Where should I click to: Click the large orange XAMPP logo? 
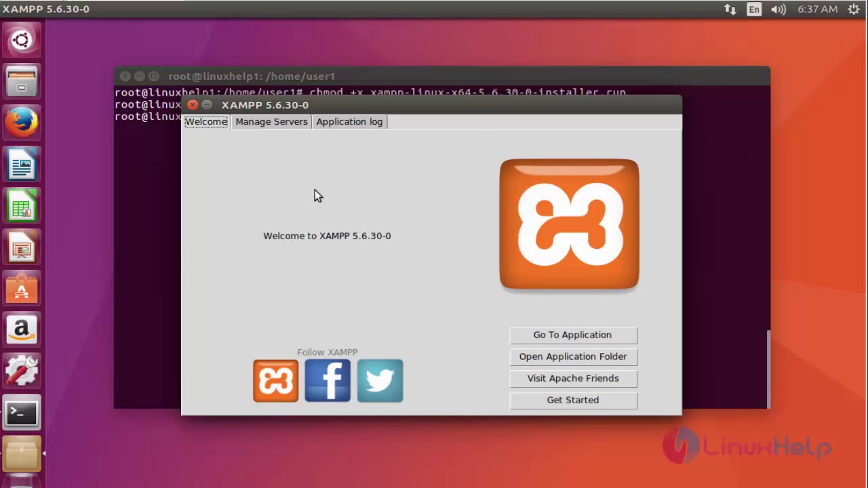tap(569, 224)
